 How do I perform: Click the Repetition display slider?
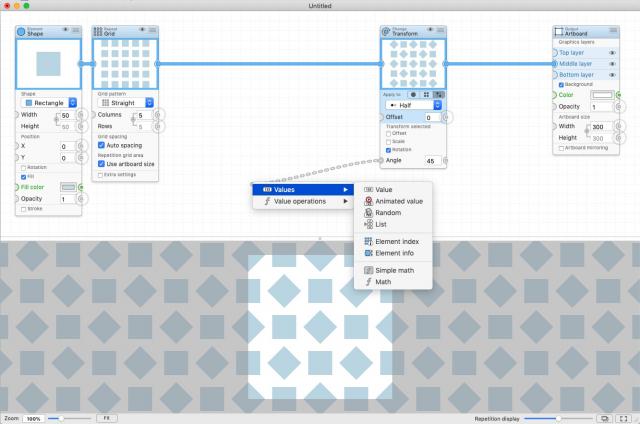tap(558, 418)
